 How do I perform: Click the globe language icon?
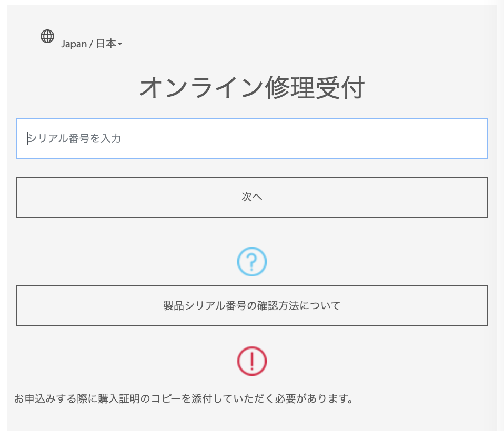pos(47,36)
